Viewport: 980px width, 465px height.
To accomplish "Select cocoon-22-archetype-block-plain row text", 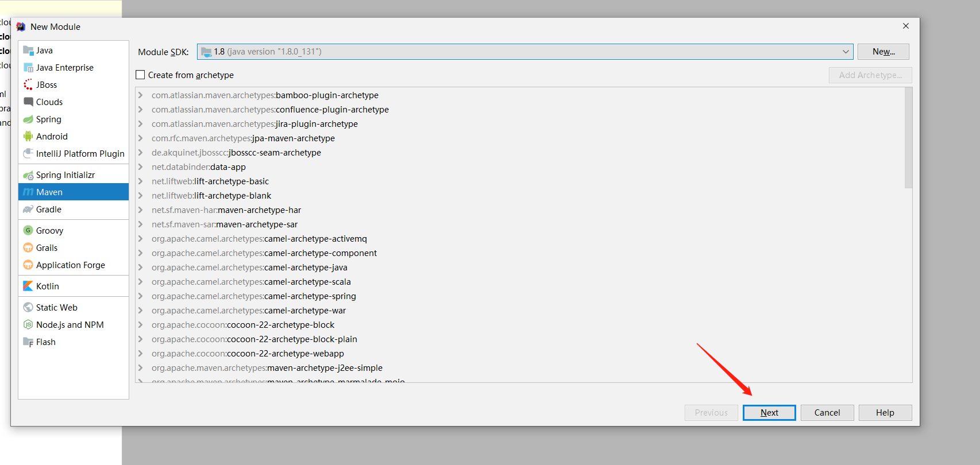I will pos(254,339).
